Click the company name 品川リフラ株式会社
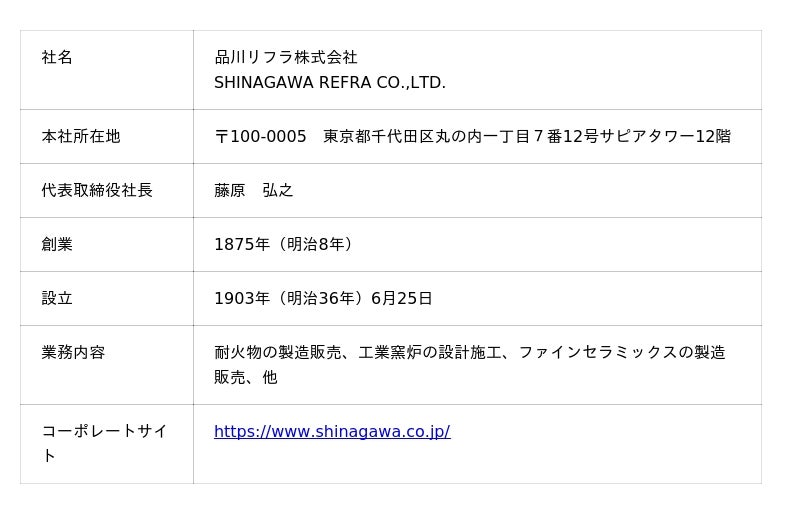 click(286, 58)
